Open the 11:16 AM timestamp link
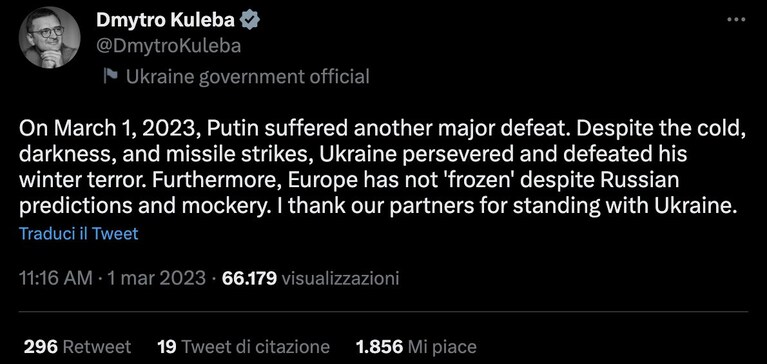Viewport: 767px width, 364px height. pyautogui.click(x=55, y=278)
